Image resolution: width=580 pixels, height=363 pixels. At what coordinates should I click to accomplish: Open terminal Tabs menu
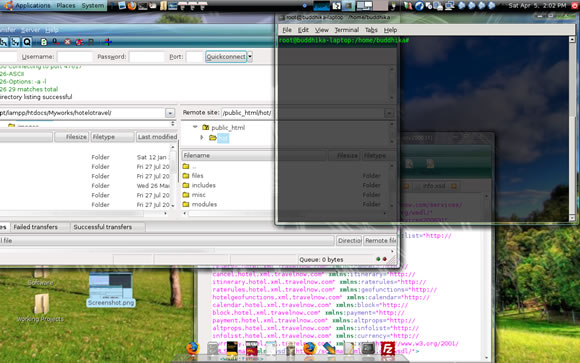371,30
